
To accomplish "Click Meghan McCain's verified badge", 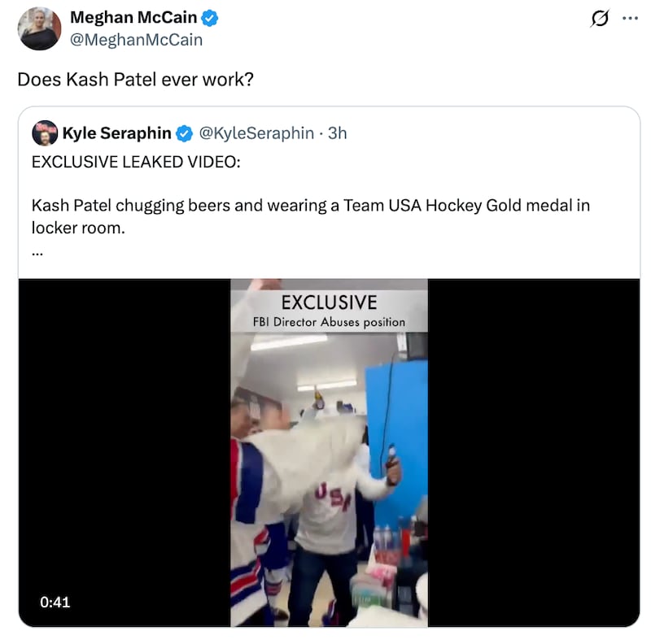I will pos(209,17).
